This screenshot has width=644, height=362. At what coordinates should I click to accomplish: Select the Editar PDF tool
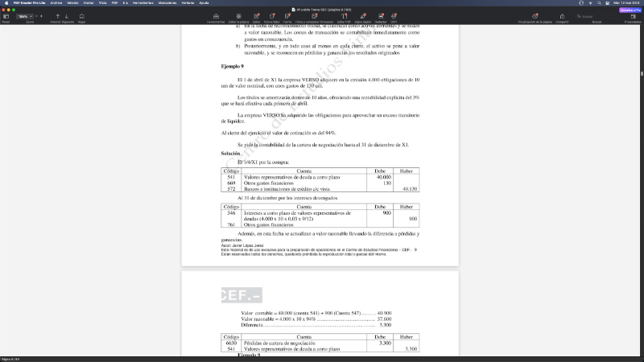[x=344, y=16]
